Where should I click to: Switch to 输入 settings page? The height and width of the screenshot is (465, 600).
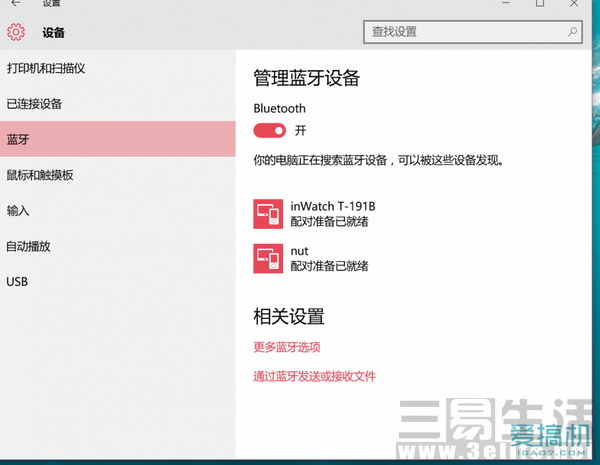[18, 211]
